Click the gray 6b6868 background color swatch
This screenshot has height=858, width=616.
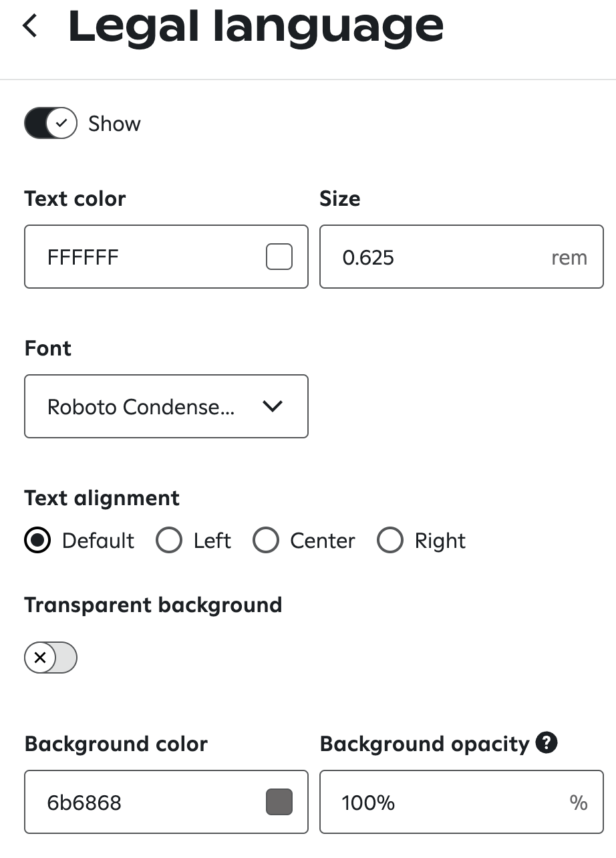(279, 802)
